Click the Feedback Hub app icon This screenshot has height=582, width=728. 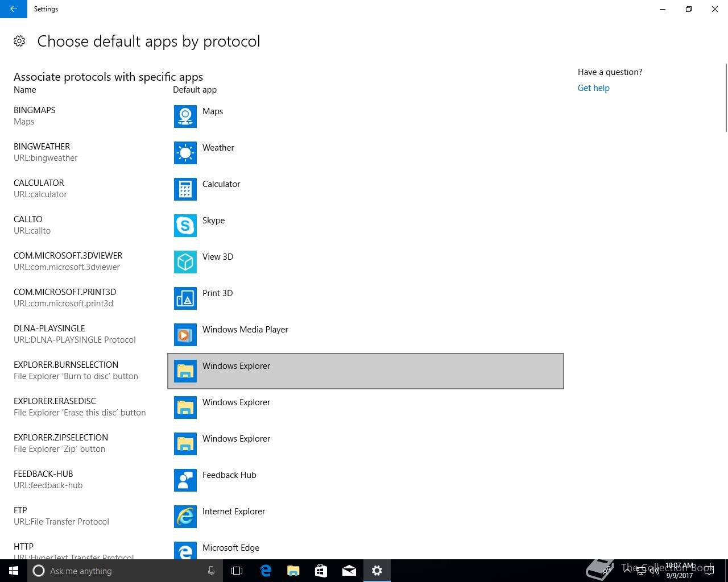[185, 480]
